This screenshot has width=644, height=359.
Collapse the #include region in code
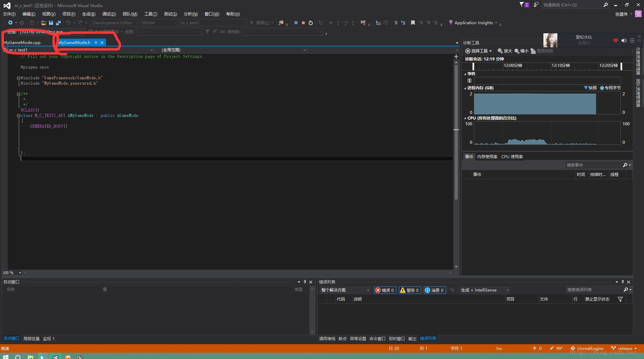[19, 78]
